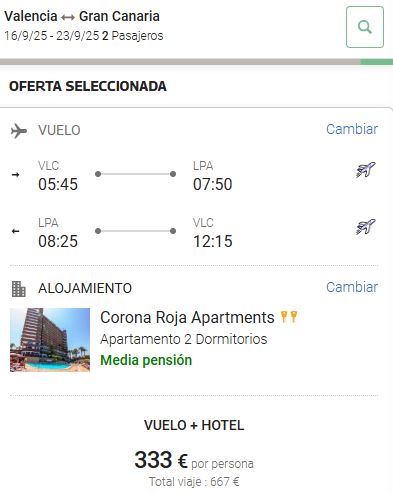Click the booking progress bar
The height and width of the screenshot is (493, 393).
(196, 62)
